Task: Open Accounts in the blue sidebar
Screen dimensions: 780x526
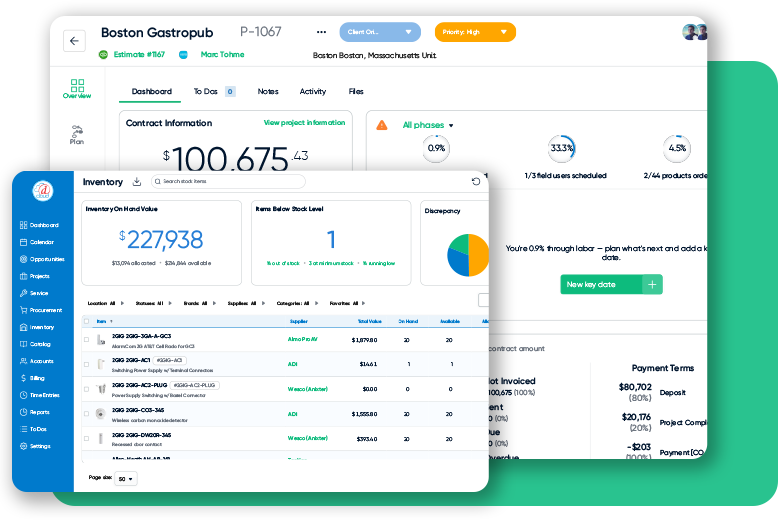Action: (36, 361)
